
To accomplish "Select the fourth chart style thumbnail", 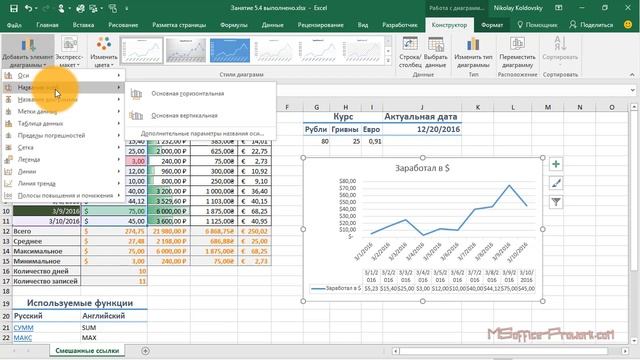I will [274, 50].
